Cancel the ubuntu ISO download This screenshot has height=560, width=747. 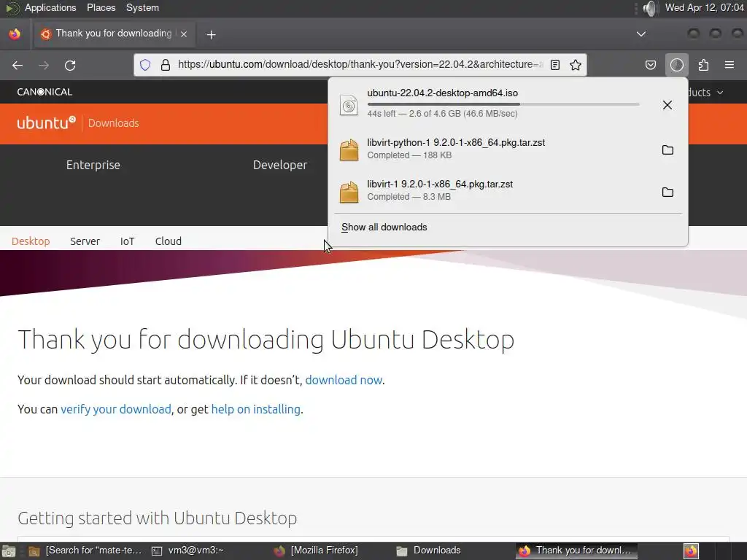[667, 105]
